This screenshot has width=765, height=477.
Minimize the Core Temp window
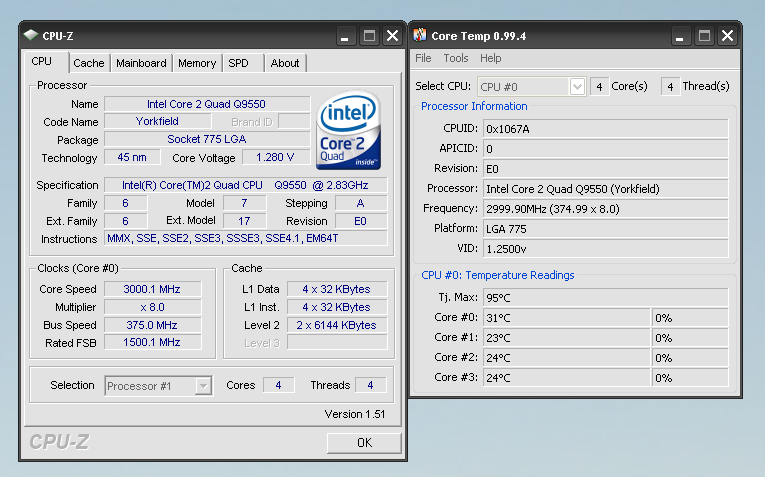pyautogui.click(x=680, y=36)
